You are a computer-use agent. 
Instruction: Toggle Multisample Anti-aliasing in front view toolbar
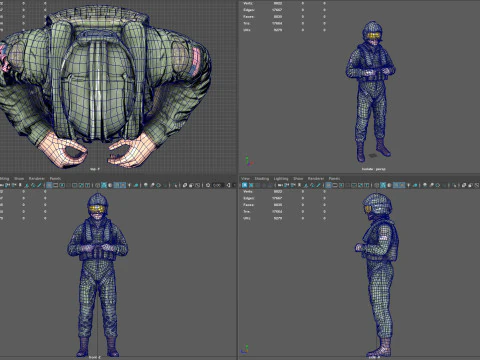[x=158, y=185]
